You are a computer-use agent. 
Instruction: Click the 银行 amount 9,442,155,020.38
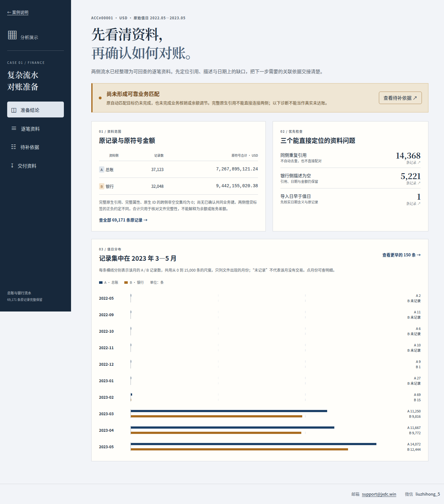point(237,186)
